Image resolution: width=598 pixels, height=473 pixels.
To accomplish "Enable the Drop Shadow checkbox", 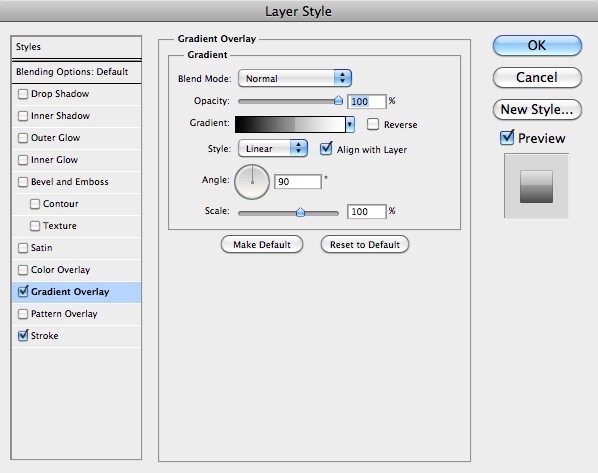I will 23,94.
